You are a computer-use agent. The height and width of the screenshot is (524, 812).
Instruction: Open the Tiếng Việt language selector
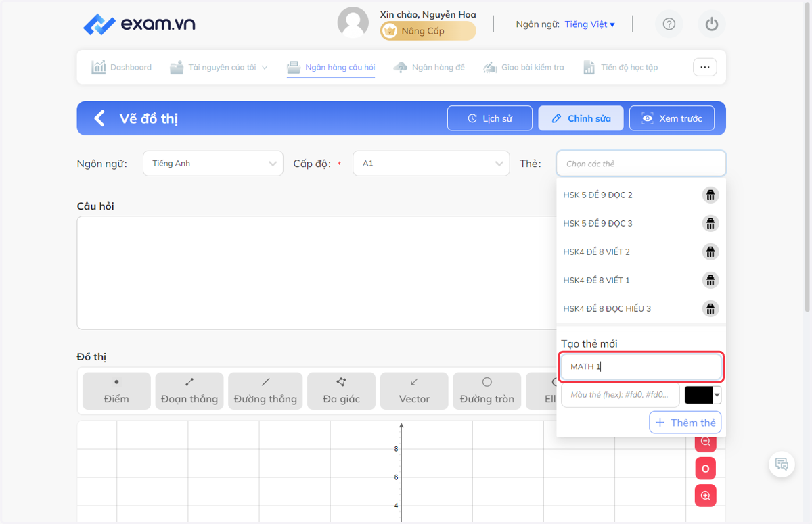click(x=590, y=24)
